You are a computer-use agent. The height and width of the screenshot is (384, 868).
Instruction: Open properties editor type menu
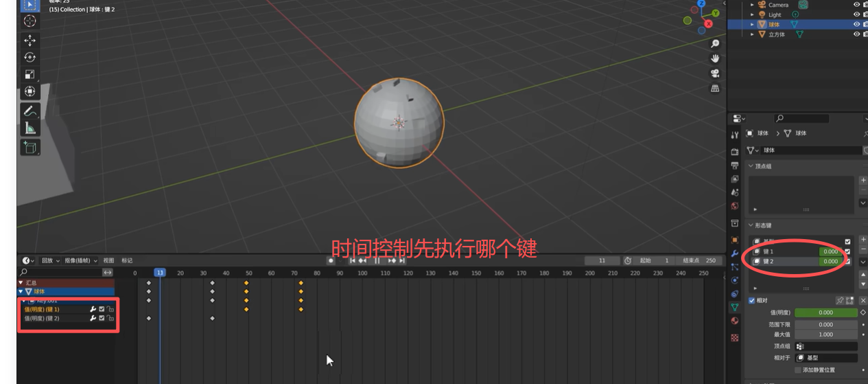coord(738,118)
